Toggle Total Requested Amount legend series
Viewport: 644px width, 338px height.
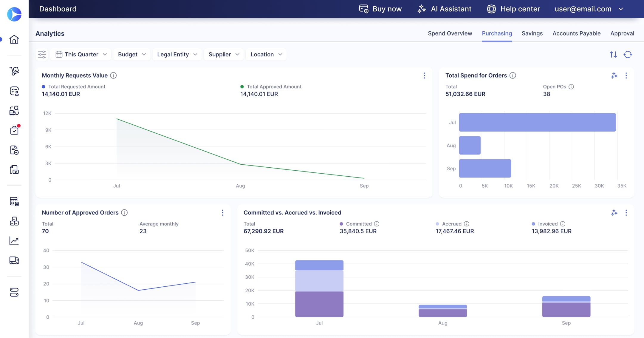pyautogui.click(x=74, y=87)
